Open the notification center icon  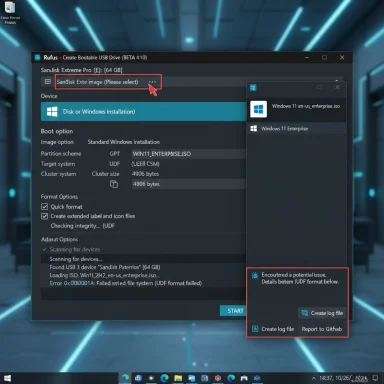pyautogui.click(x=375, y=378)
